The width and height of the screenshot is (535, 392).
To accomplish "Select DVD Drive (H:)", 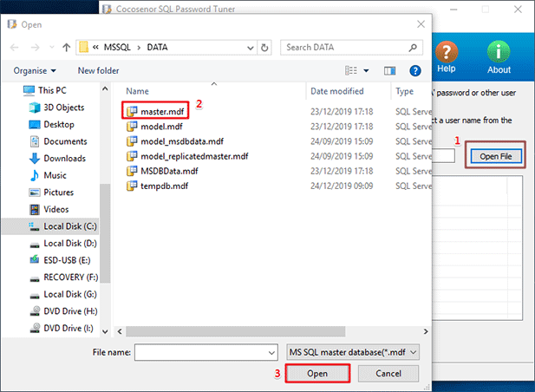I will [63, 311].
